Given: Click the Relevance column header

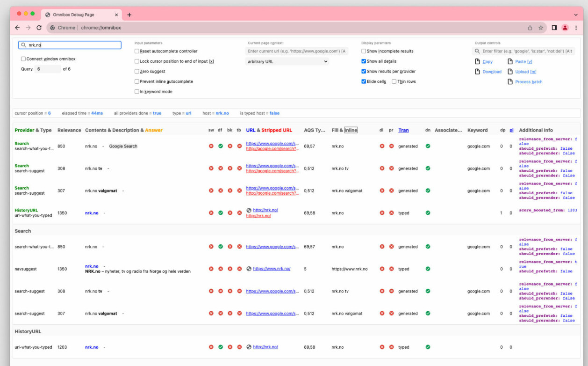Looking at the screenshot, I should (69, 130).
